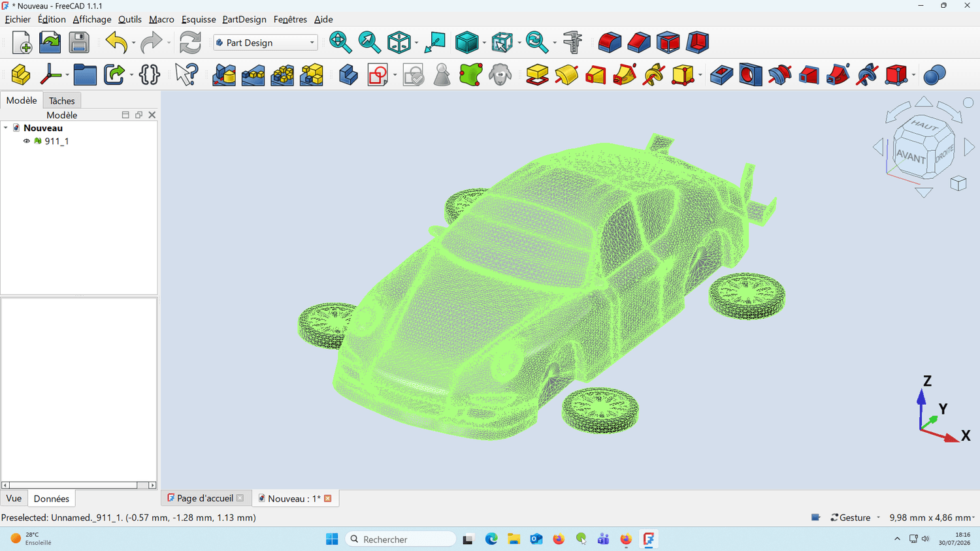This screenshot has width=980, height=551.
Task: Activate the What's This help cursor
Action: 186,75
